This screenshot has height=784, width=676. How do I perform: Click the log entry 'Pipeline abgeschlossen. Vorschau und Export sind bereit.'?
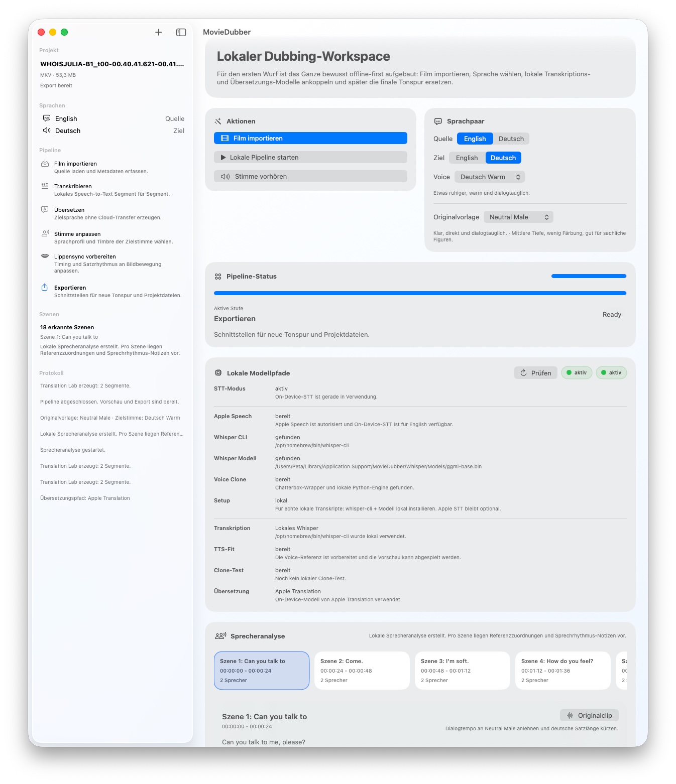pyautogui.click(x=109, y=402)
